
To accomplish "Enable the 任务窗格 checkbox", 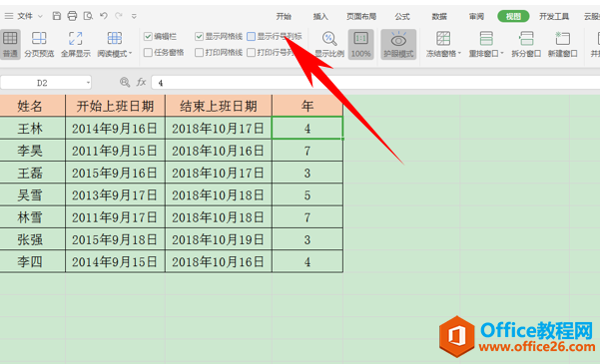I will (148, 52).
